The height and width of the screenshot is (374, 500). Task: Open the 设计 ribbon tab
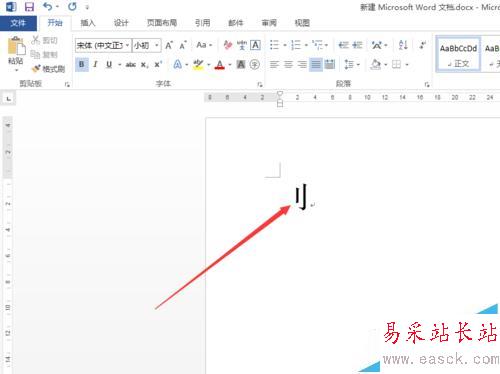[121, 23]
